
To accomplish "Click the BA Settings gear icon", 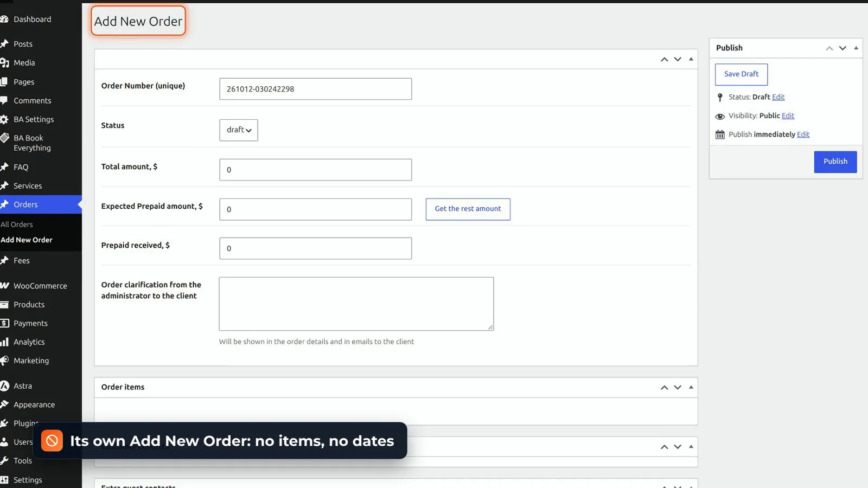I will (x=4, y=119).
